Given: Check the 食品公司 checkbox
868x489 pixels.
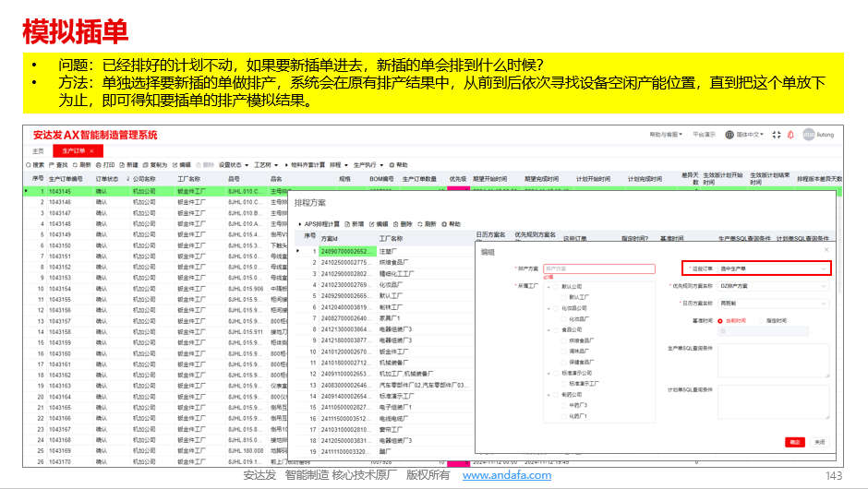Looking at the screenshot, I should tap(556, 329).
